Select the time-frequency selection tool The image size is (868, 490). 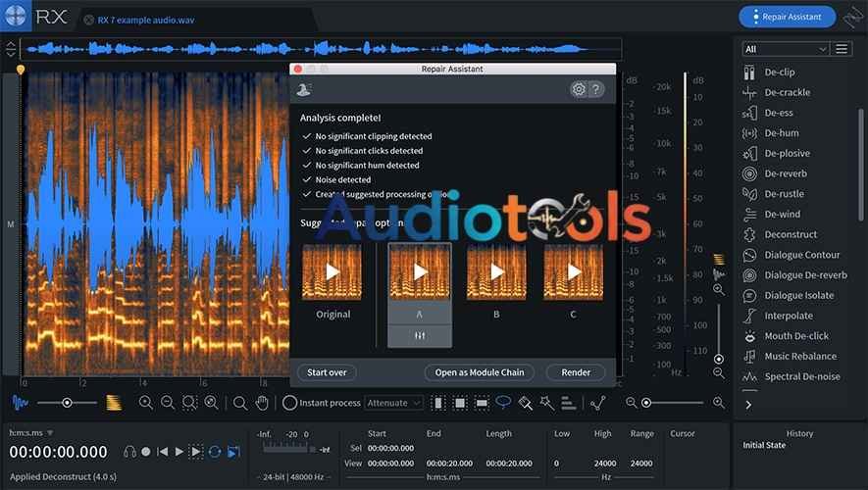(x=459, y=403)
